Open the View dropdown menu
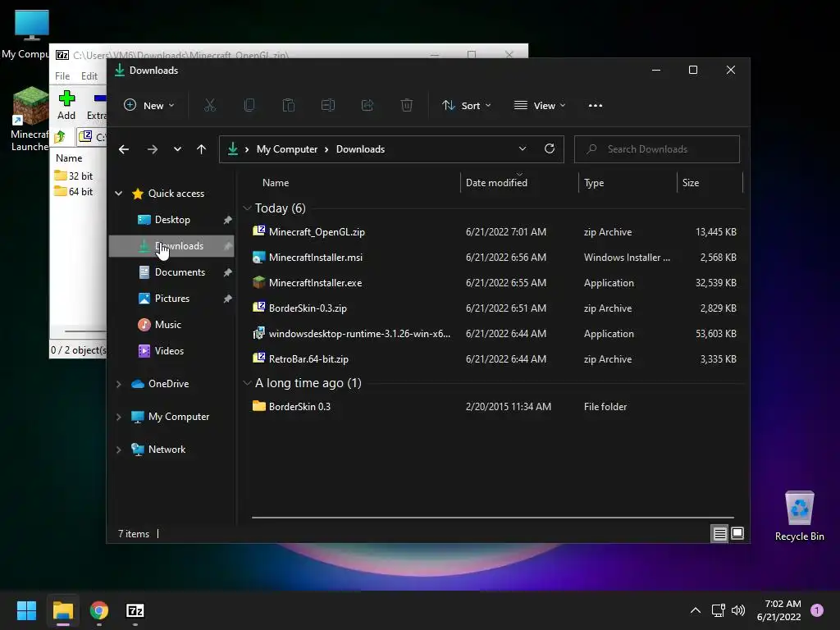The image size is (840, 630). click(x=540, y=106)
